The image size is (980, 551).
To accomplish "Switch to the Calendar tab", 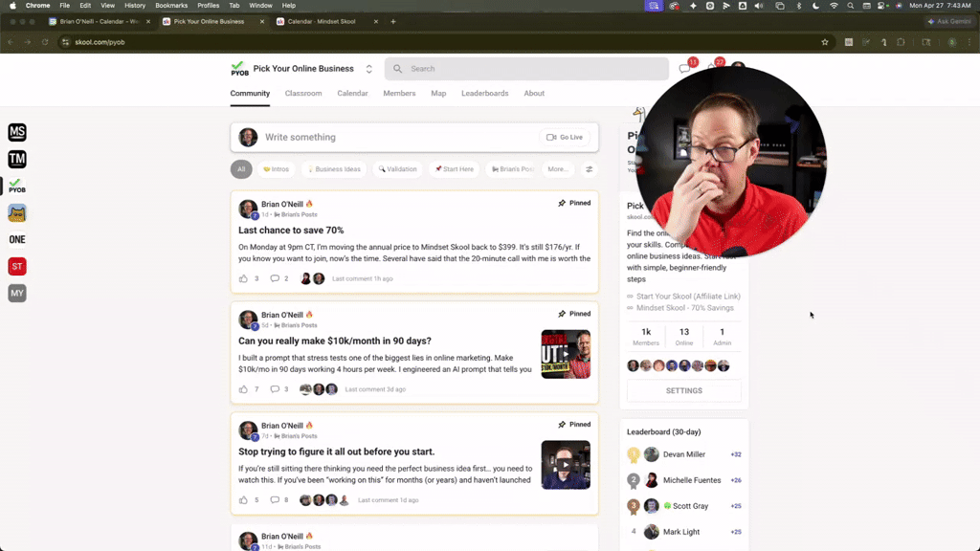I will pos(352,93).
